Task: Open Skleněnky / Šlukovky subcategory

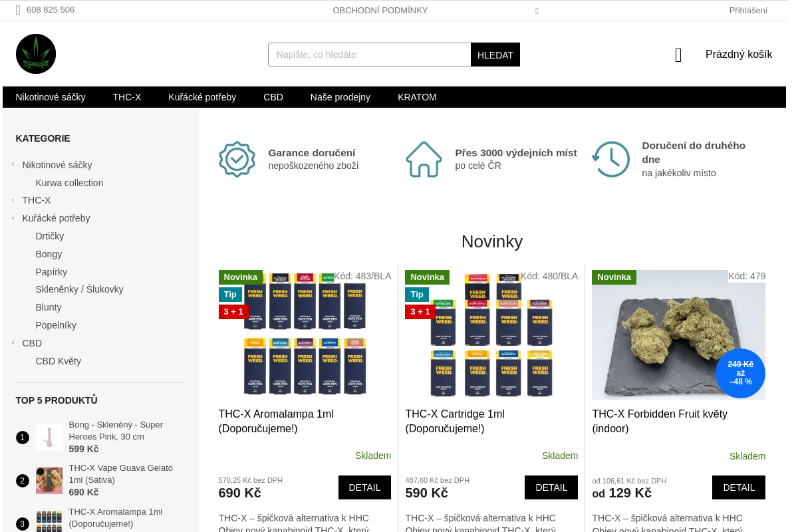Action: click(79, 289)
